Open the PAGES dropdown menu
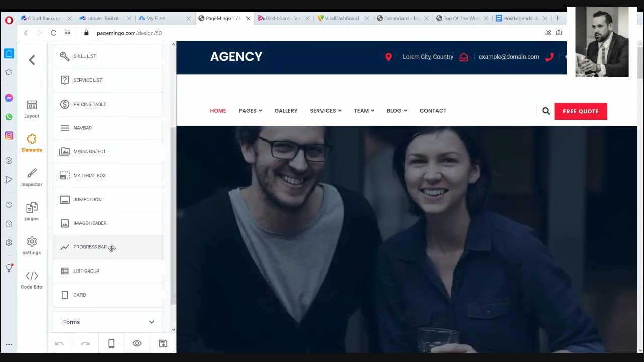Viewport: 644px width, 362px height. [250, 111]
